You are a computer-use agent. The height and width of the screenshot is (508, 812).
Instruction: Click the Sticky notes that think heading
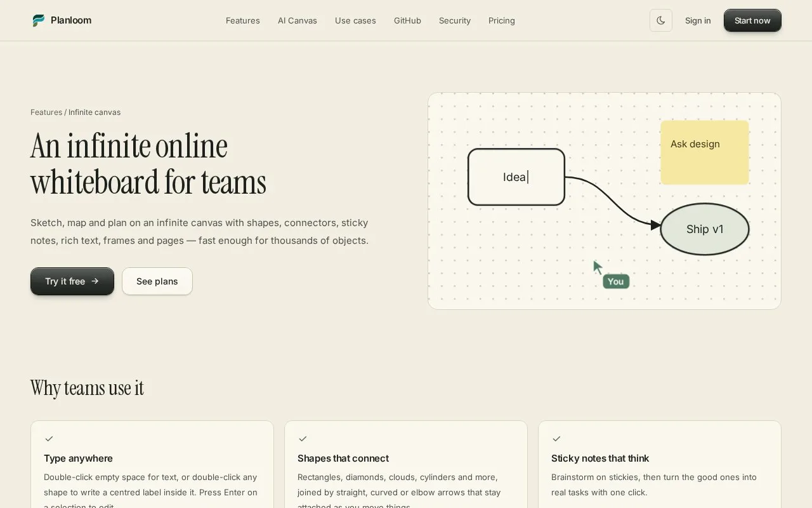click(600, 458)
